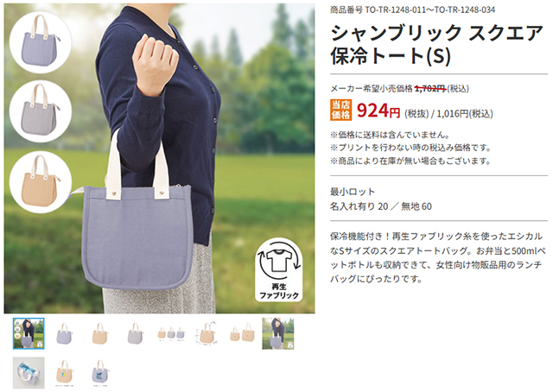Open the plain beige bag thumbnail

[100, 333]
